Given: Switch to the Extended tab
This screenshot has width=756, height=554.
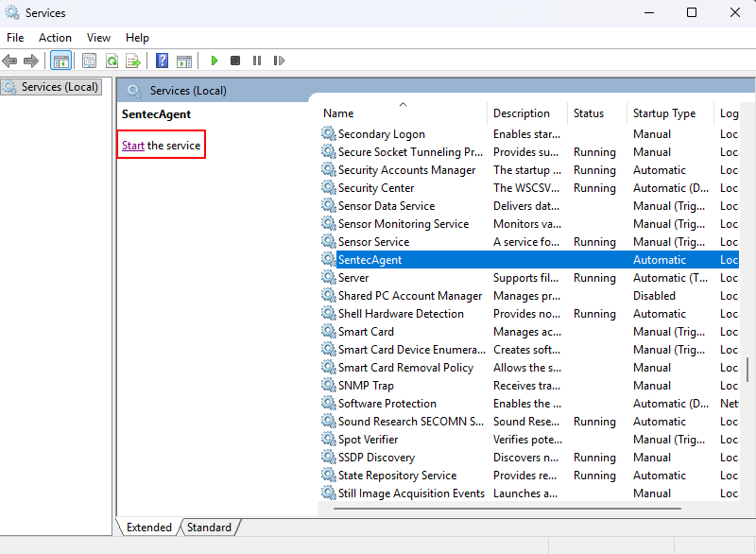Looking at the screenshot, I should coord(149,528).
